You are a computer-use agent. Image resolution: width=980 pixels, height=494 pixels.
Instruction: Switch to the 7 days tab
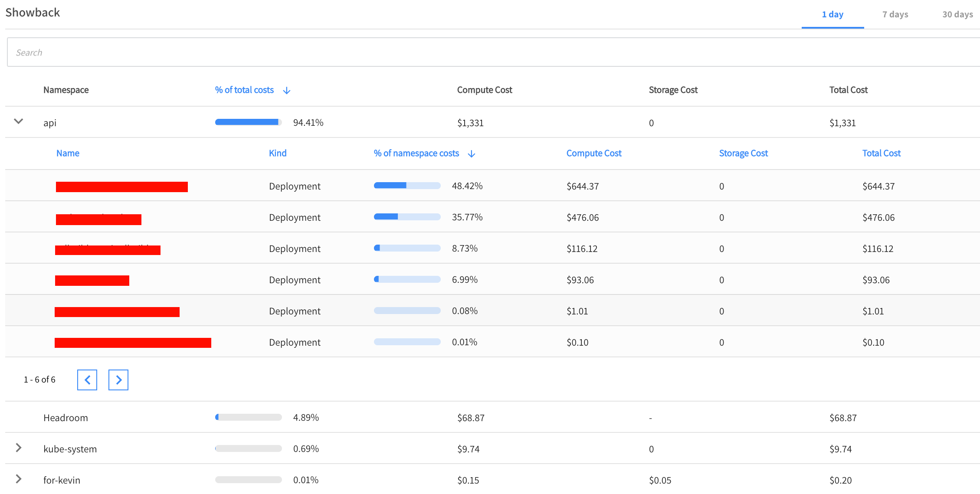point(895,14)
